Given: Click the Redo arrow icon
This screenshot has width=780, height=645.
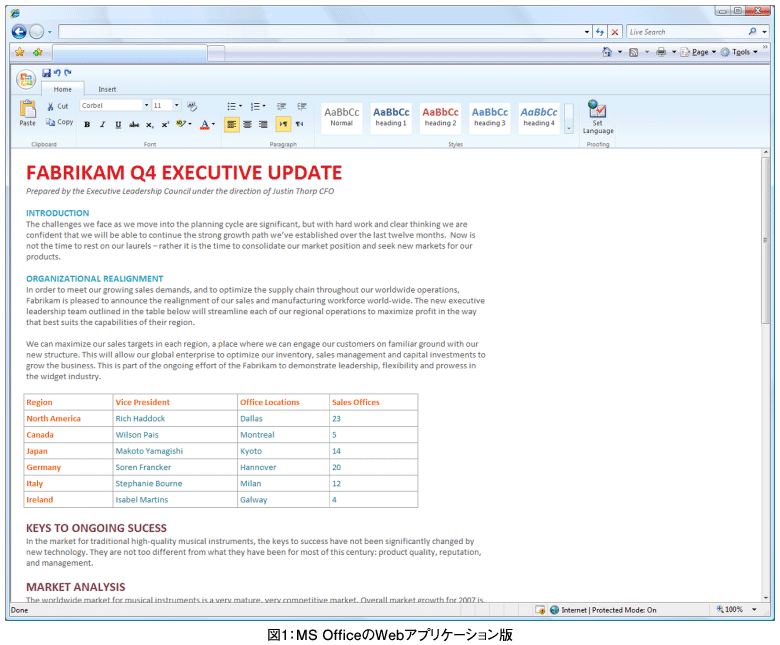Looking at the screenshot, I should 68,73.
